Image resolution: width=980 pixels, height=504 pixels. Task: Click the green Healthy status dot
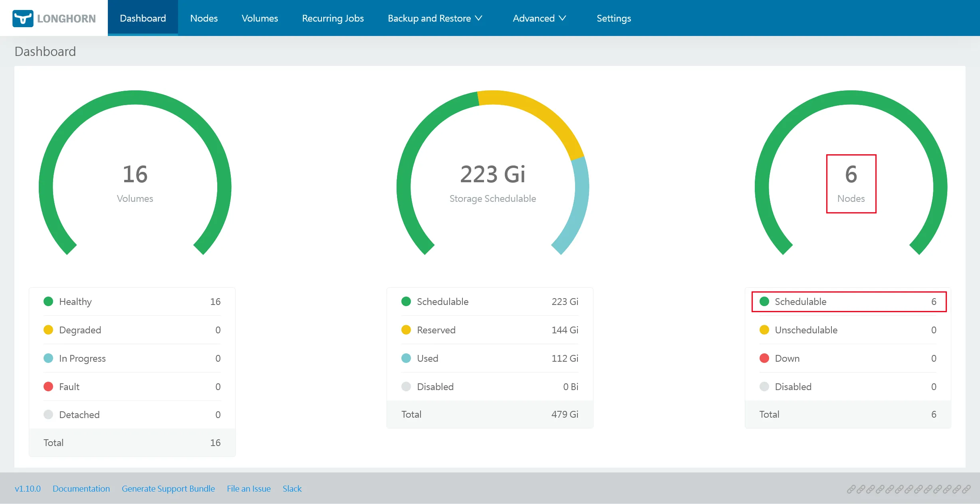coord(48,301)
